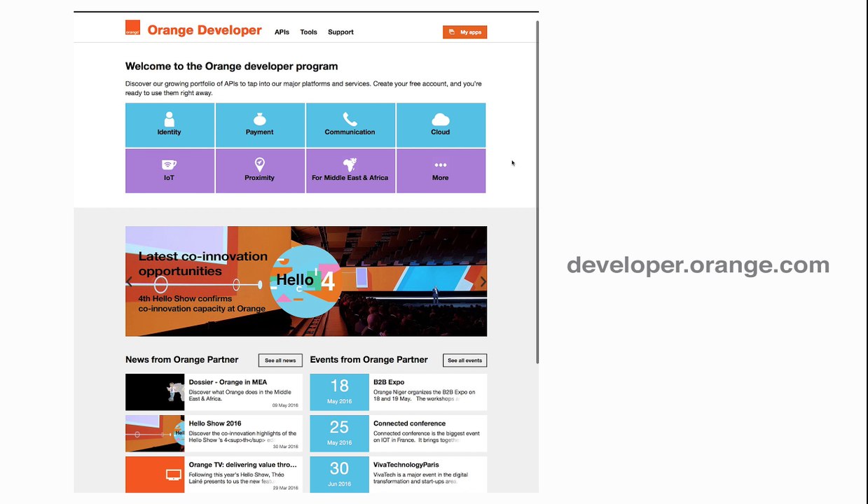Click the Events from Orange Partner heading
This screenshot has width=868, height=504.
point(368,360)
